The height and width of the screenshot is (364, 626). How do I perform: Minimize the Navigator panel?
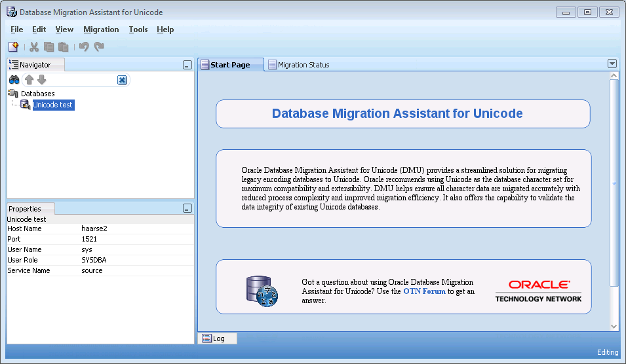(187, 65)
